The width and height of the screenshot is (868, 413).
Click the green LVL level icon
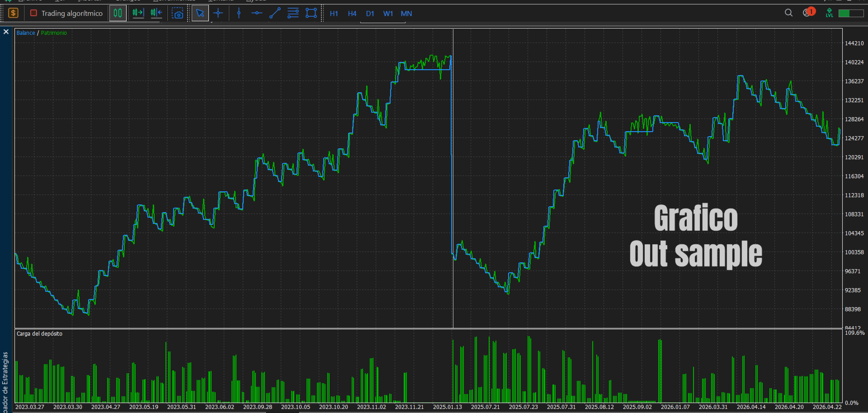[x=829, y=13]
